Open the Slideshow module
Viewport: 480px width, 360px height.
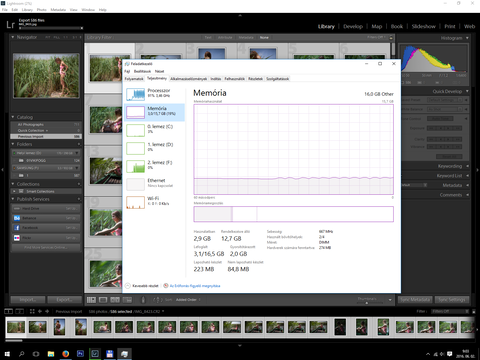(x=423, y=26)
